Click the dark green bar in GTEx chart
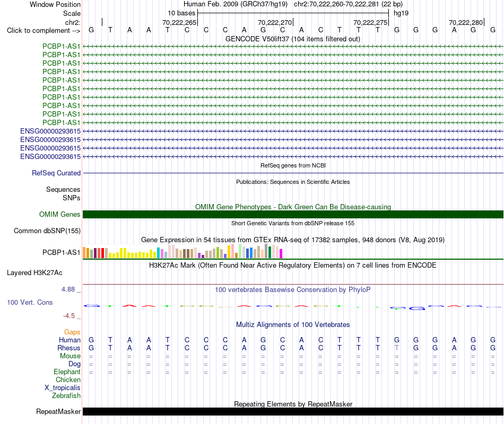The image size is (504, 424). (x=270, y=252)
